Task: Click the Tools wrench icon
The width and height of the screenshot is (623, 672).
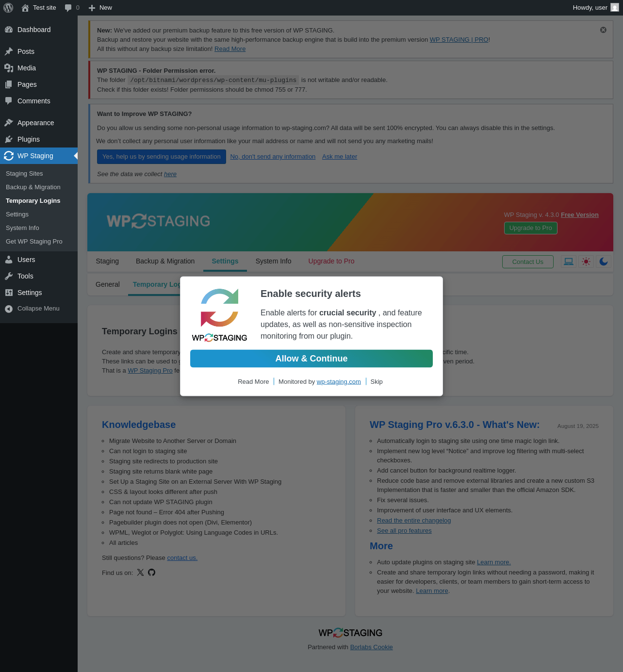Action: [9, 276]
